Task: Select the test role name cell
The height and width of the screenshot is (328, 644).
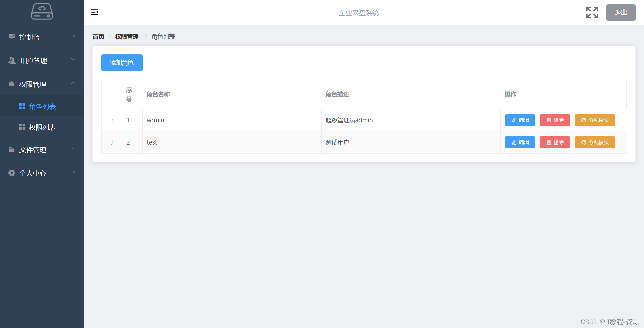Action: coord(232,142)
